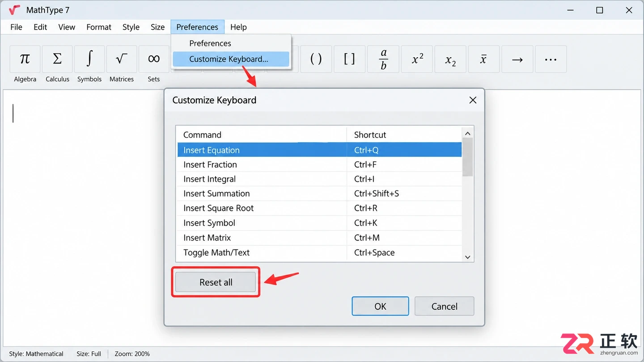Open the arrow symbols palette

click(517, 59)
